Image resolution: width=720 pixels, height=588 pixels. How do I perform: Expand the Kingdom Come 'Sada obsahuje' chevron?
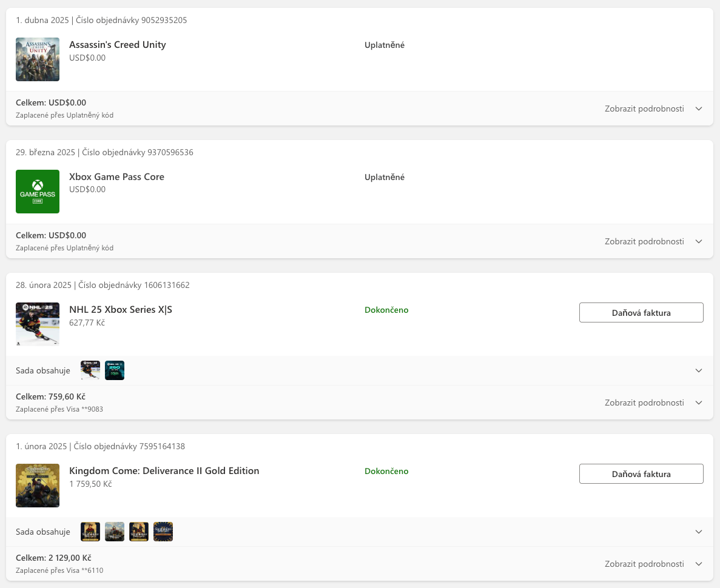click(x=698, y=532)
